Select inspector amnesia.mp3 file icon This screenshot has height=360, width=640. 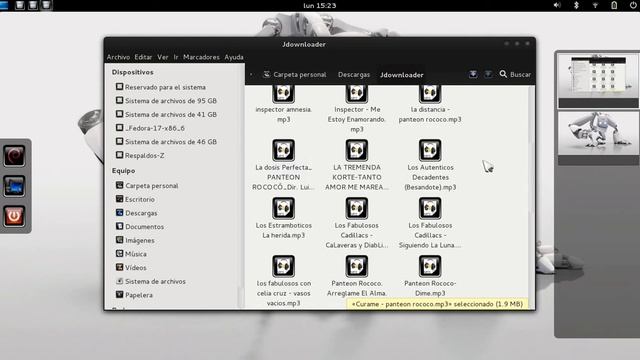click(x=283, y=93)
